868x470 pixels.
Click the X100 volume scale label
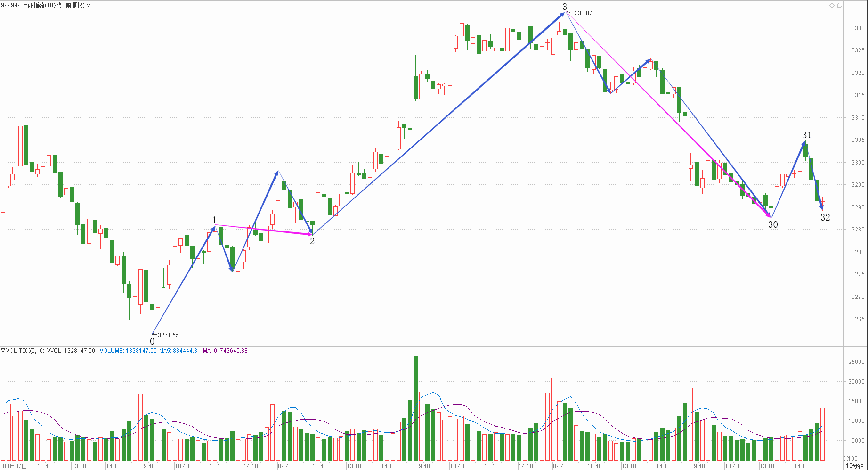tap(851, 458)
